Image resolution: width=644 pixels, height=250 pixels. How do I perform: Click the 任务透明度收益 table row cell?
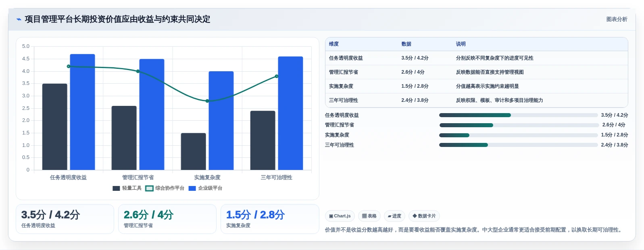(x=346, y=58)
